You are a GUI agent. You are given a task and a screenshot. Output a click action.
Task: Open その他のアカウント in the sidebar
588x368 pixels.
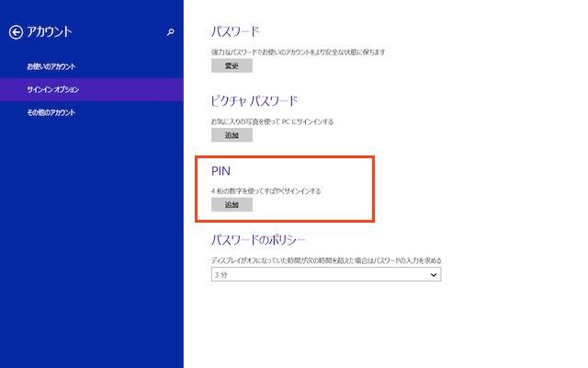[x=92, y=112]
